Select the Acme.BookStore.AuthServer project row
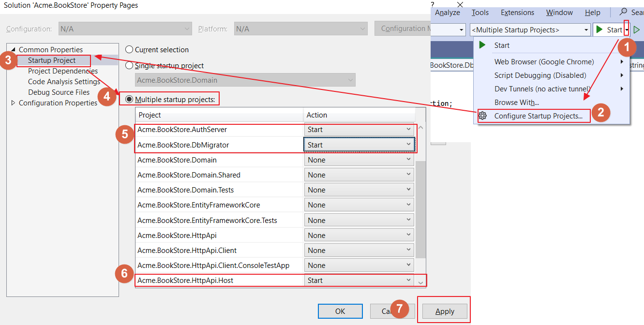Image resolution: width=644 pixels, height=325 pixels. pos(220,130)
